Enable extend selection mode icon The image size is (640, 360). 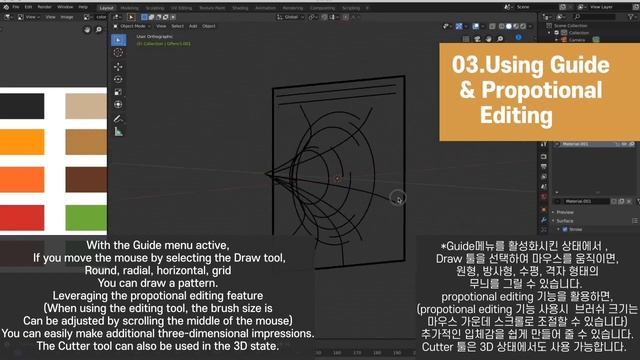point(151,17)
